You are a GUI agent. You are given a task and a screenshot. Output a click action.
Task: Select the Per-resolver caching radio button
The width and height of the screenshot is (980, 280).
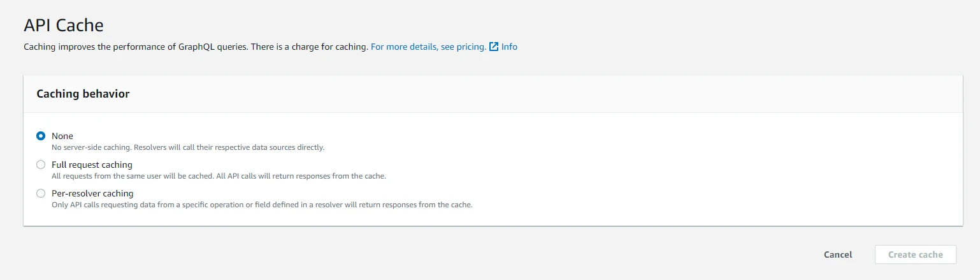41,193
